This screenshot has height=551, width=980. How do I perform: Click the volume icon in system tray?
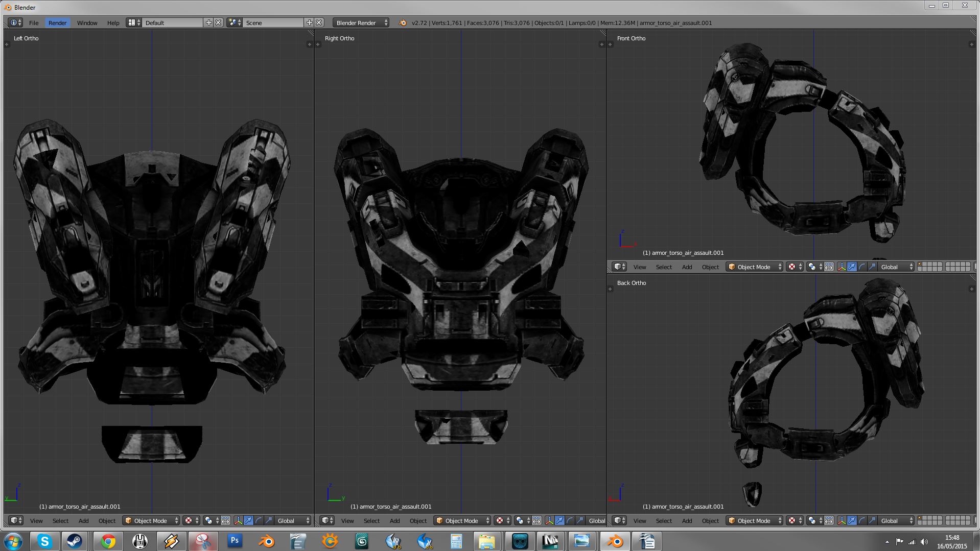click(924, 542)
